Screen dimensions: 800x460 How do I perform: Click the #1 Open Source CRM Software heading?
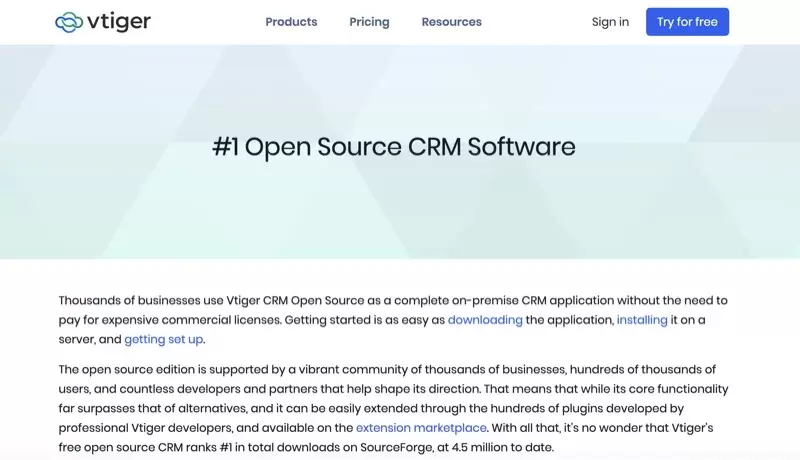(394, 147)
